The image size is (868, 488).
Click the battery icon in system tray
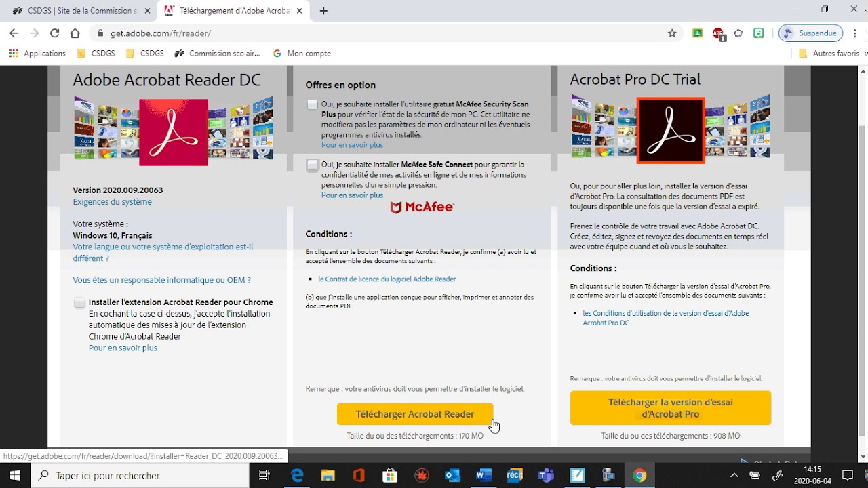(x=755, y=476)
